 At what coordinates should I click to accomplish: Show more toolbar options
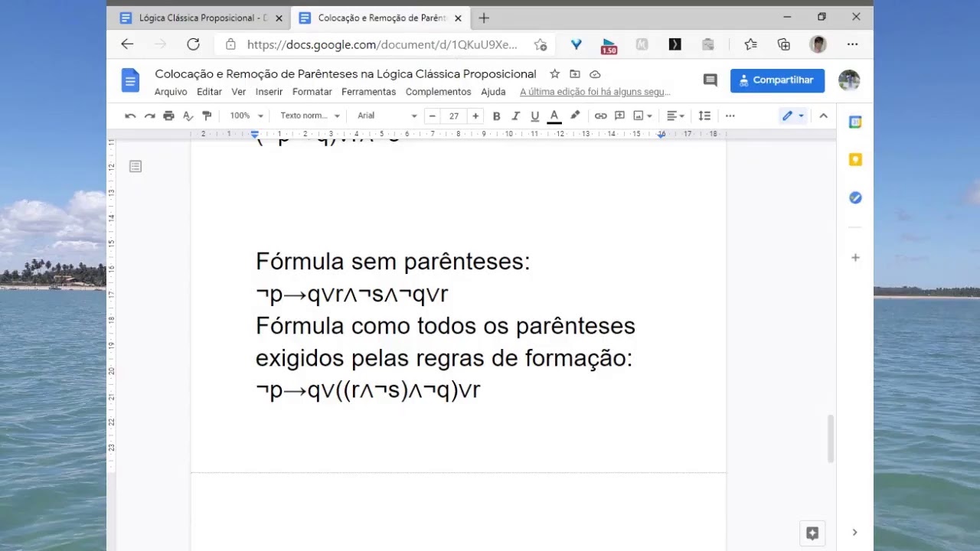[730, 116]
